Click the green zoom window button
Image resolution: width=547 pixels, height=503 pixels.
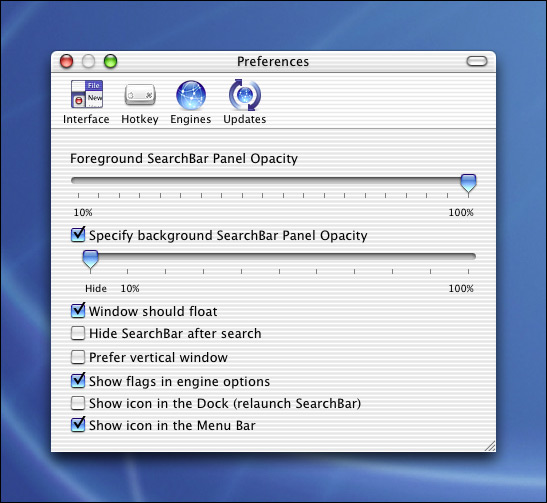tap(111, 61)
